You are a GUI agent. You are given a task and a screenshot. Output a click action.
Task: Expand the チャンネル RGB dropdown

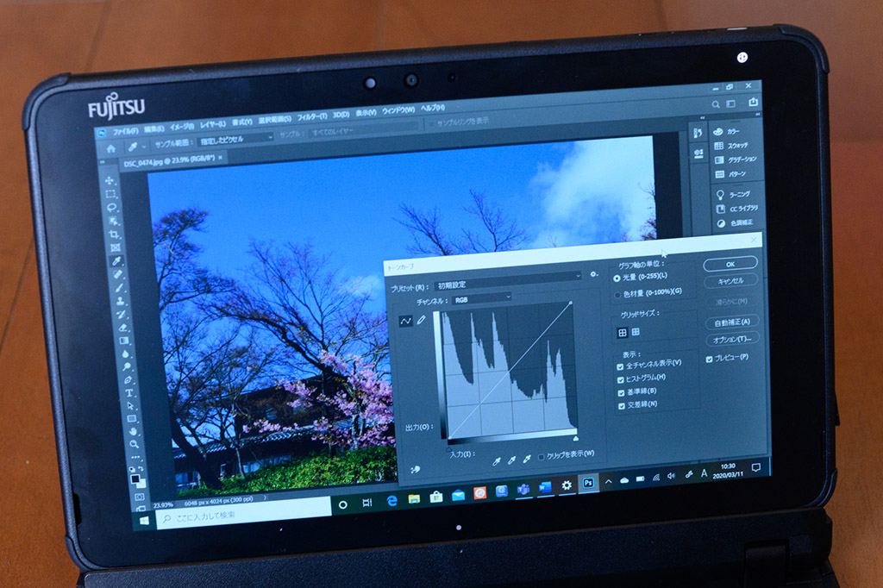(482, 297)
